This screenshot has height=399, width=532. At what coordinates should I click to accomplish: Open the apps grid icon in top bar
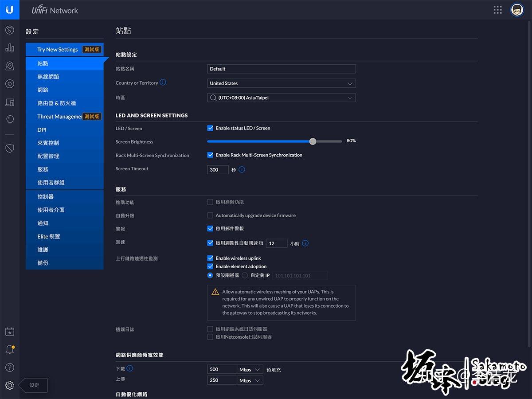click(497, 9)
